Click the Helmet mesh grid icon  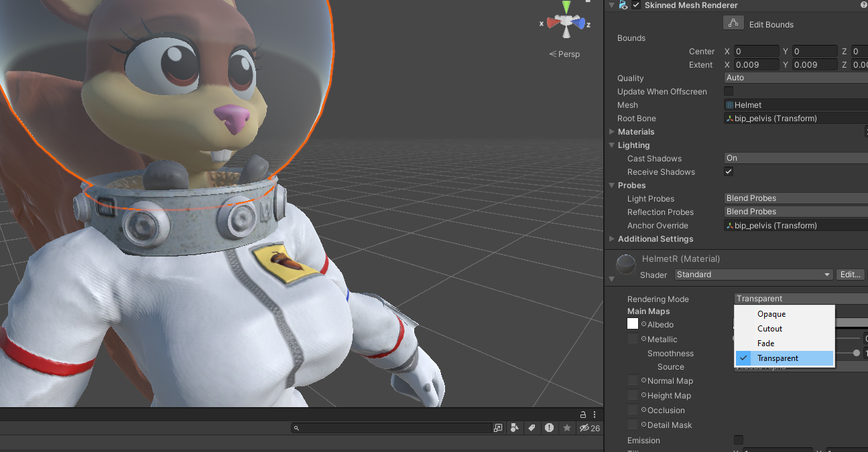pyautogui.click(x=730, y=105)
